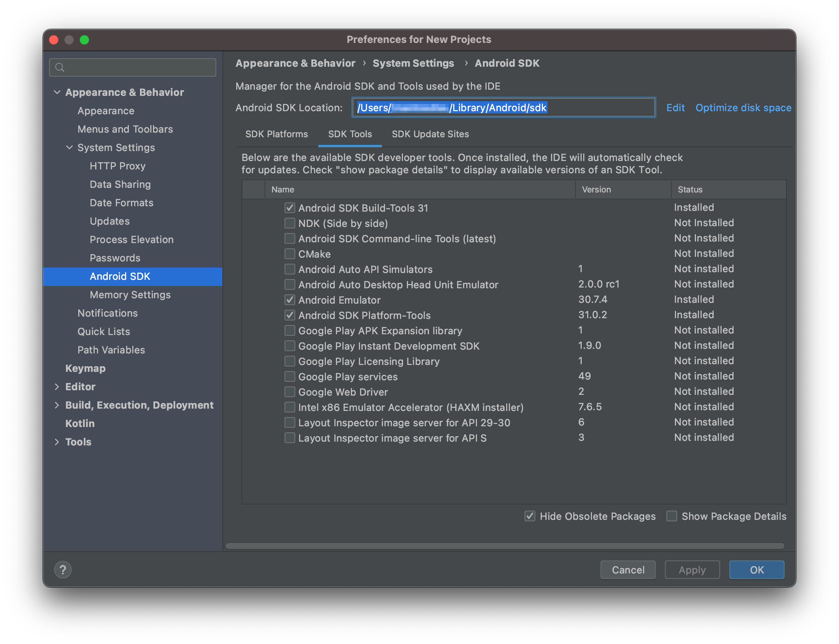Image resolution: width=839 pixels, height=644 pixels.
Task: Expand the Editor settings section
Action: pos(57,386)
